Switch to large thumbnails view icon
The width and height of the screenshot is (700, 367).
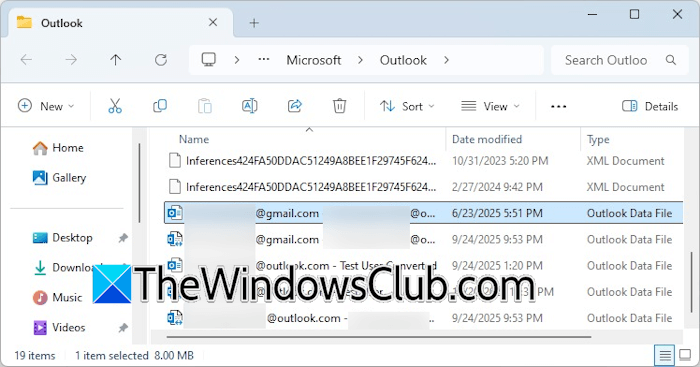pyautogui.click(x=685, y=355)
